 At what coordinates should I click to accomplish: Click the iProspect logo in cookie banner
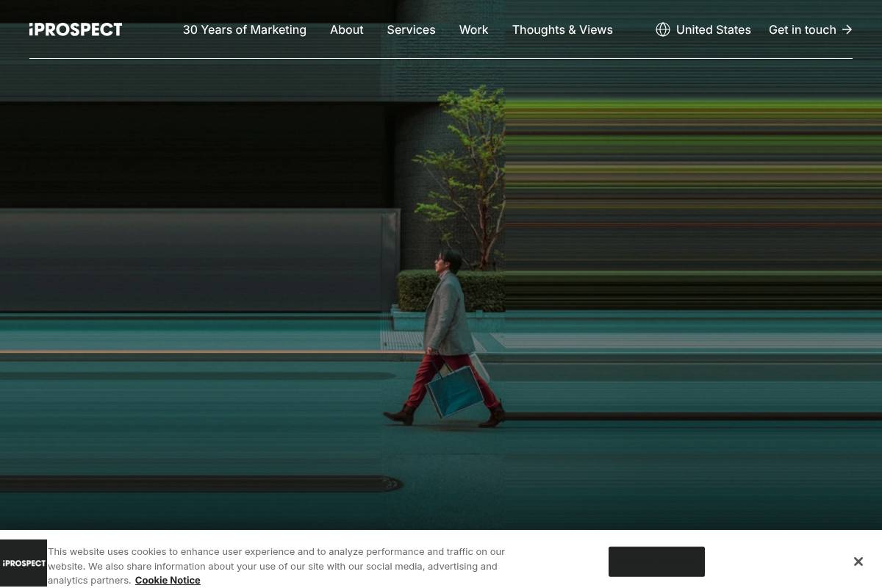(24, 563)
